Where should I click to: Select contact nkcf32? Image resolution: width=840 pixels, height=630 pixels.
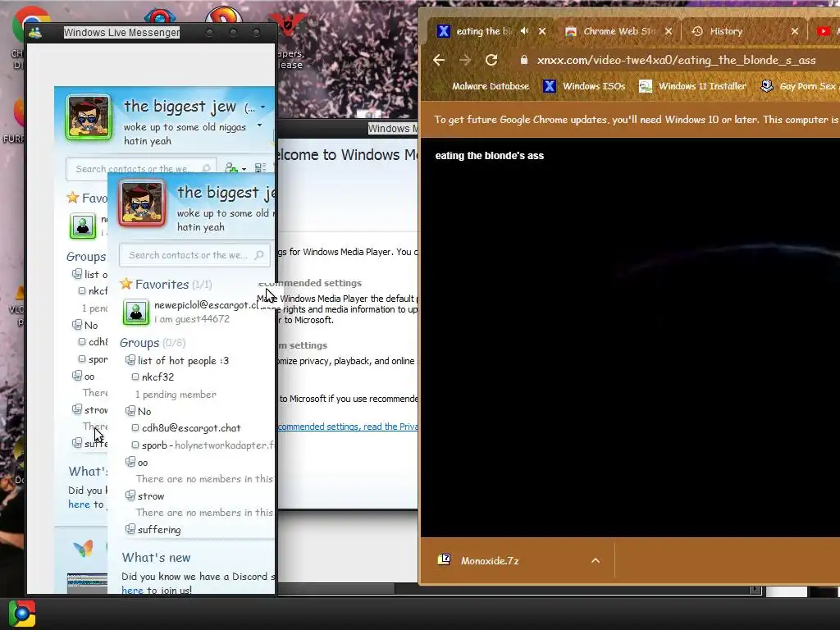(x=157, y=377)
